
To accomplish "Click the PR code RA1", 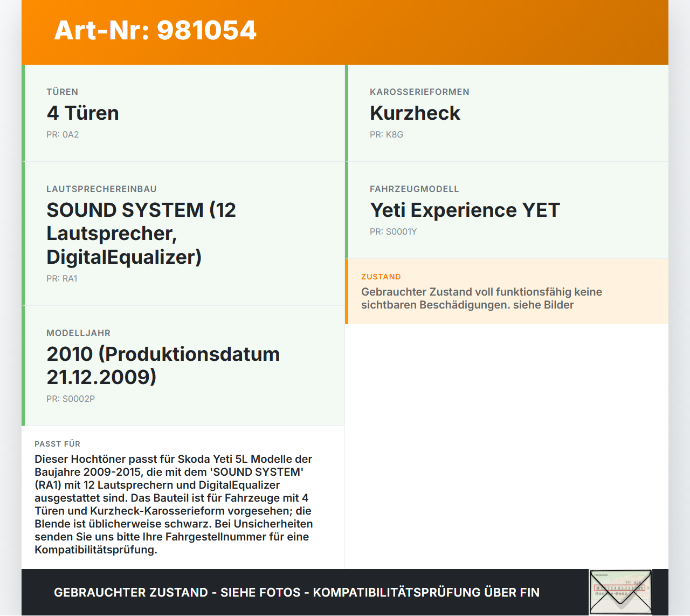I will click(x=62, y=279).
